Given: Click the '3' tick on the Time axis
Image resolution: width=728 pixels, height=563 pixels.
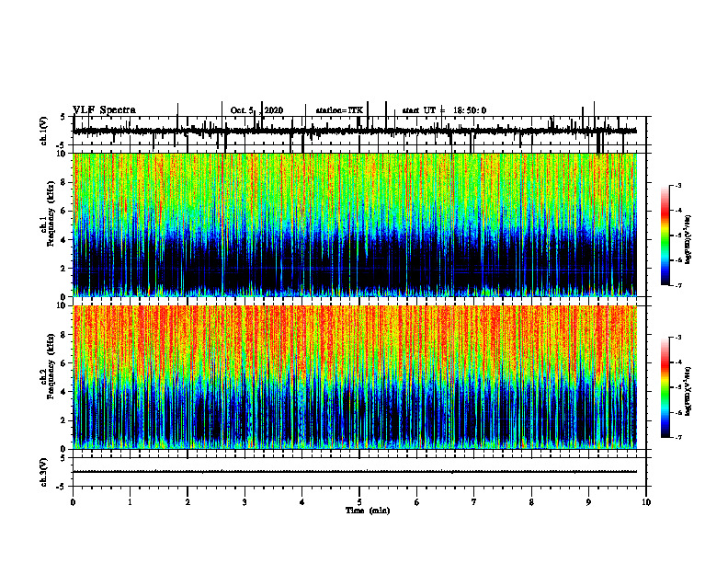Looking at the screenshot, I should pyautogui.click(x=245, y=502).
